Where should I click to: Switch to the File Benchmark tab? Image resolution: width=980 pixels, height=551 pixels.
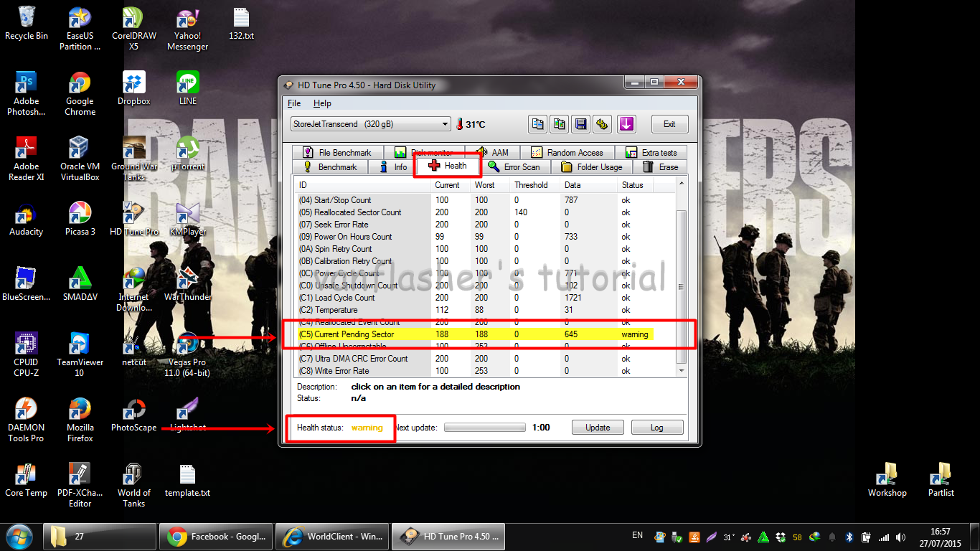[x=337, y=153]
